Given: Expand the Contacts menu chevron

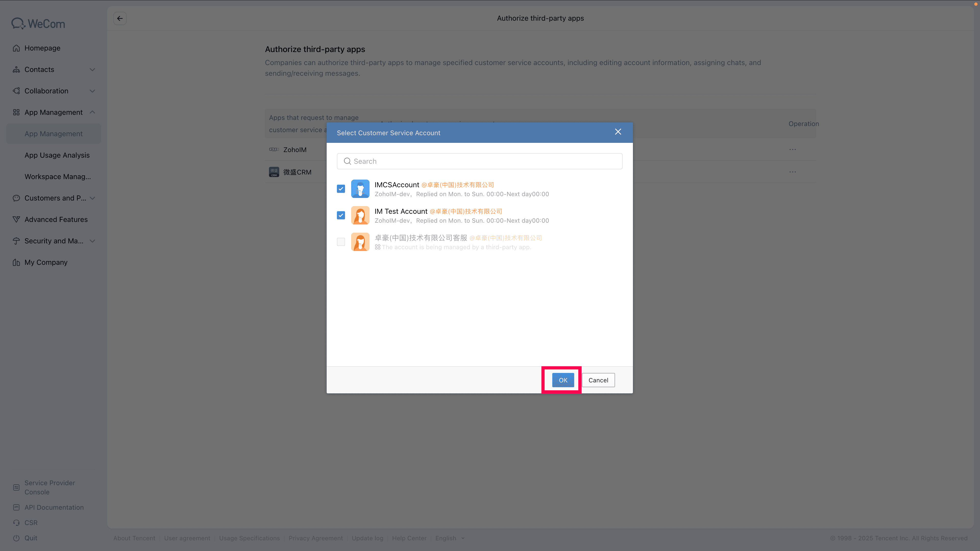Looking at the screenshot, I should click(x=92, y=70).
